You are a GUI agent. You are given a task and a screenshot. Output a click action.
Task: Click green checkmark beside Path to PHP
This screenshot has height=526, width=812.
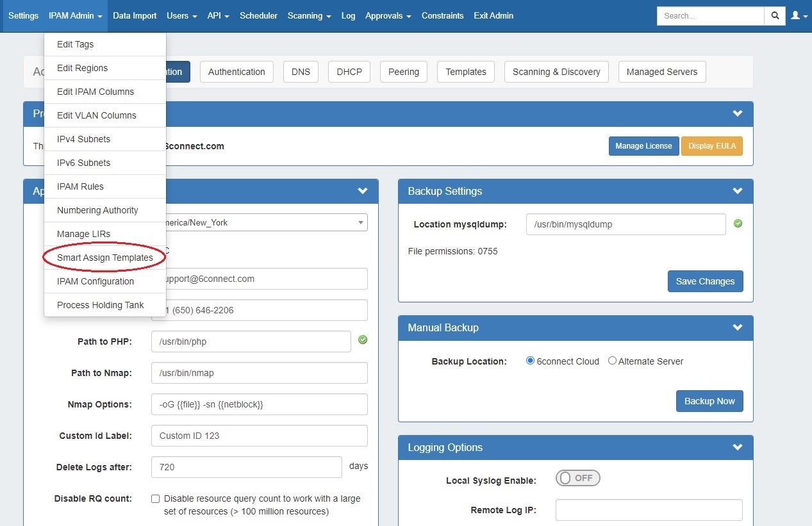pos(363,340)
